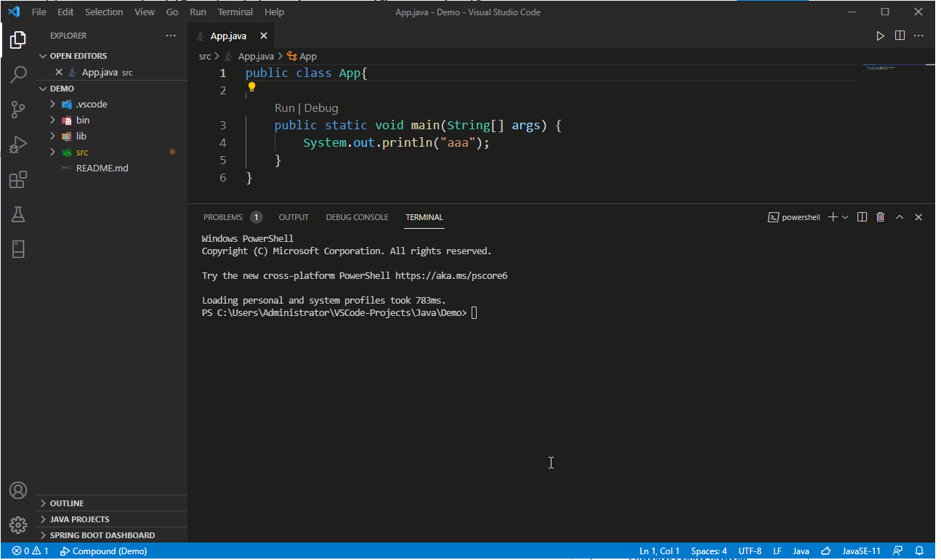
Task: Close the App.java editor tab
Action: (264, 36)
